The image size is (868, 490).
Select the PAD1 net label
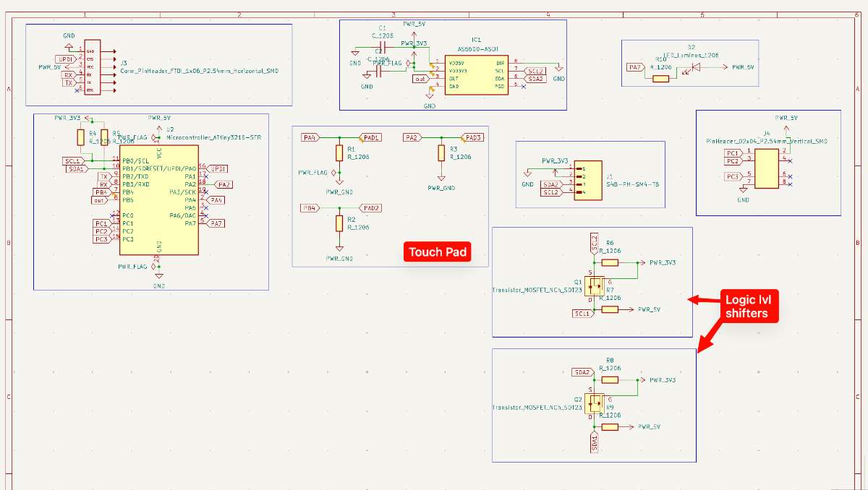371,137
